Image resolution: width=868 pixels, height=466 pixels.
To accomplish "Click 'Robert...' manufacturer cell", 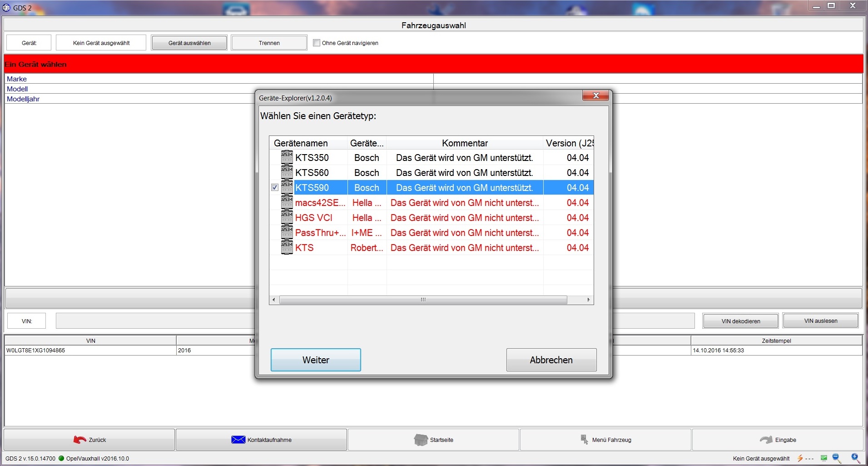I will point(367,248).
